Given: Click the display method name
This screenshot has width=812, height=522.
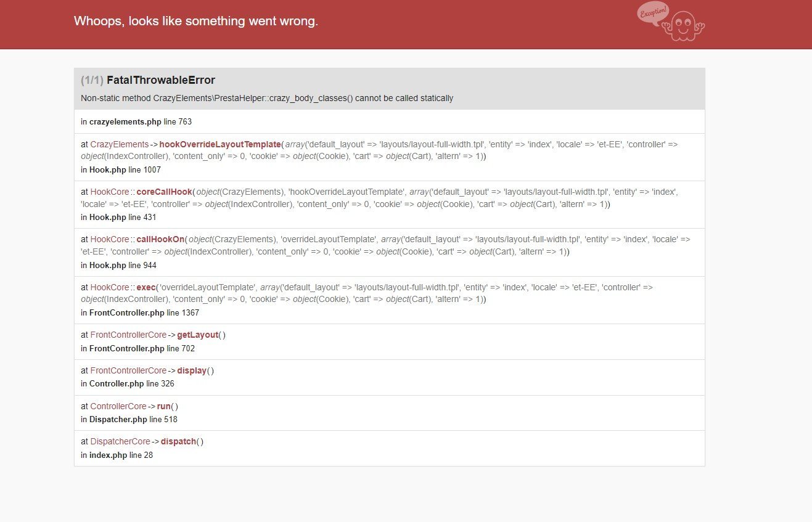Looking at the screenshot, I should (192, 370).
